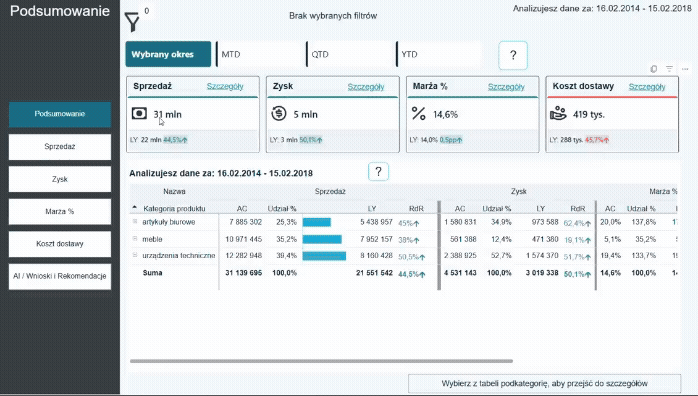698x396 pixels.
Task: Go to the Sprzedaż page in sidebar
Action: [60, 146]
